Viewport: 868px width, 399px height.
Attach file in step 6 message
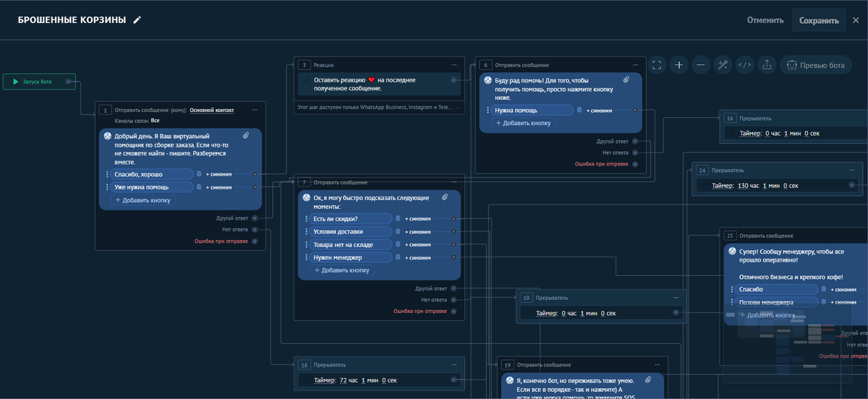point(626,80)
